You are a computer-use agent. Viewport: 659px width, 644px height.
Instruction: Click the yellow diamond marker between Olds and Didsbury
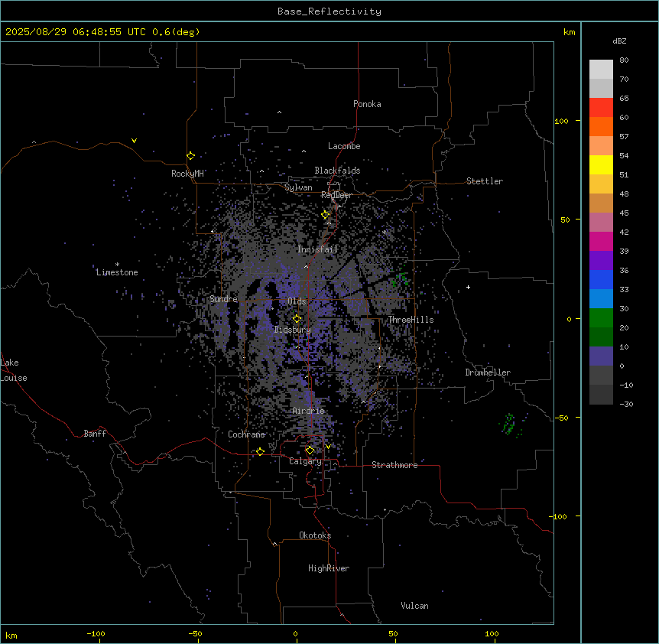(297, 319)
